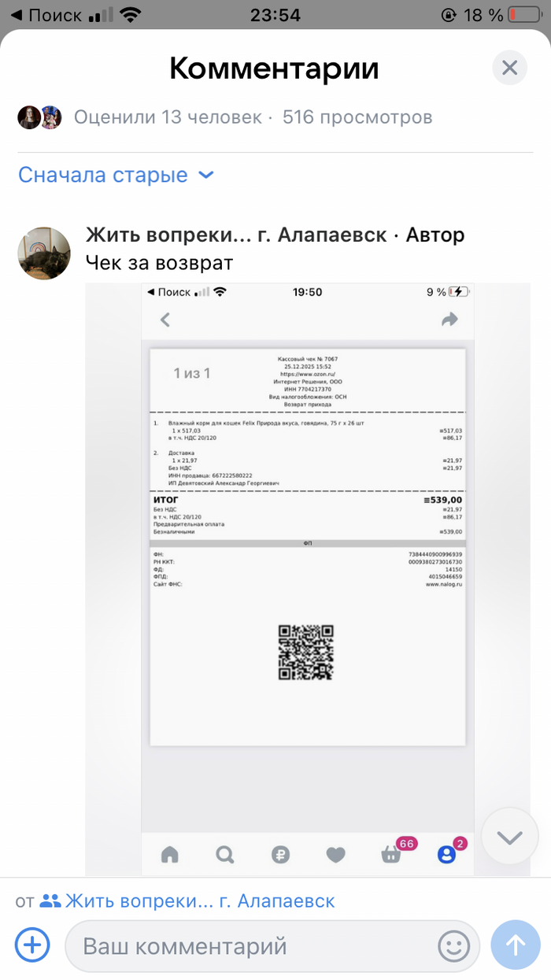This screenshot has width=551, height=980.
Task: Switch the 'от Жить вопреки...' commenting identity
Action: pyautogui.click(x=175, y=900)
